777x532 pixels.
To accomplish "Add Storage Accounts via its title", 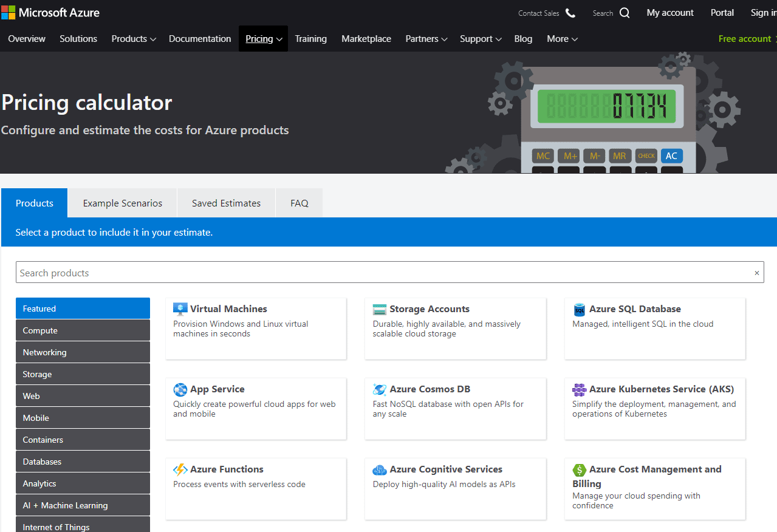I will [430, 309].
